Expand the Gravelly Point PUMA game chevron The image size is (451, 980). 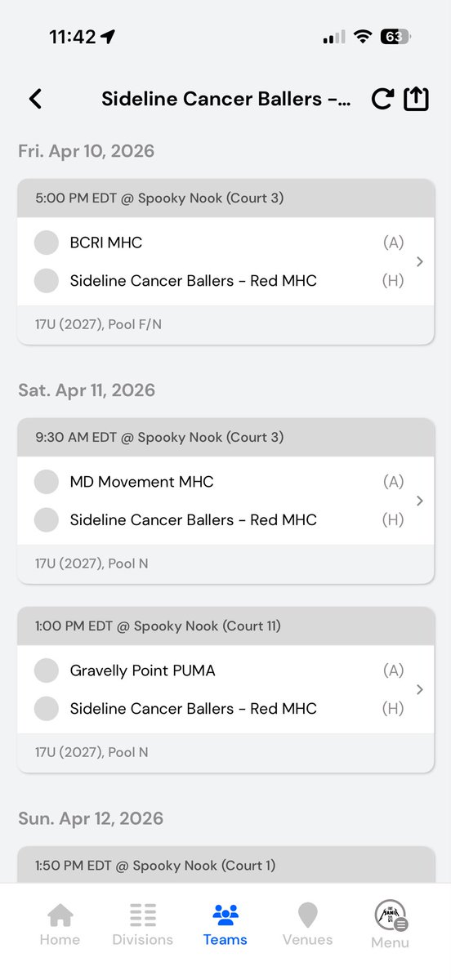click(419, 690)
